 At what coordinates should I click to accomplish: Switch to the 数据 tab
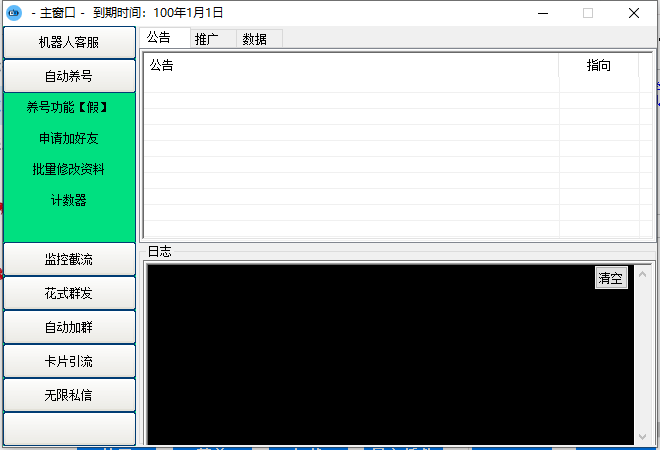tap(259, 39)
